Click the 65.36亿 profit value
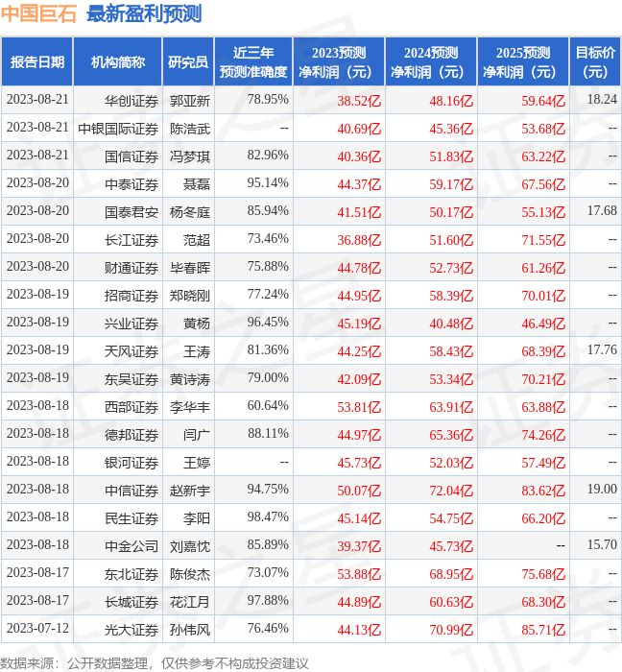 click(x=451, y=435)
